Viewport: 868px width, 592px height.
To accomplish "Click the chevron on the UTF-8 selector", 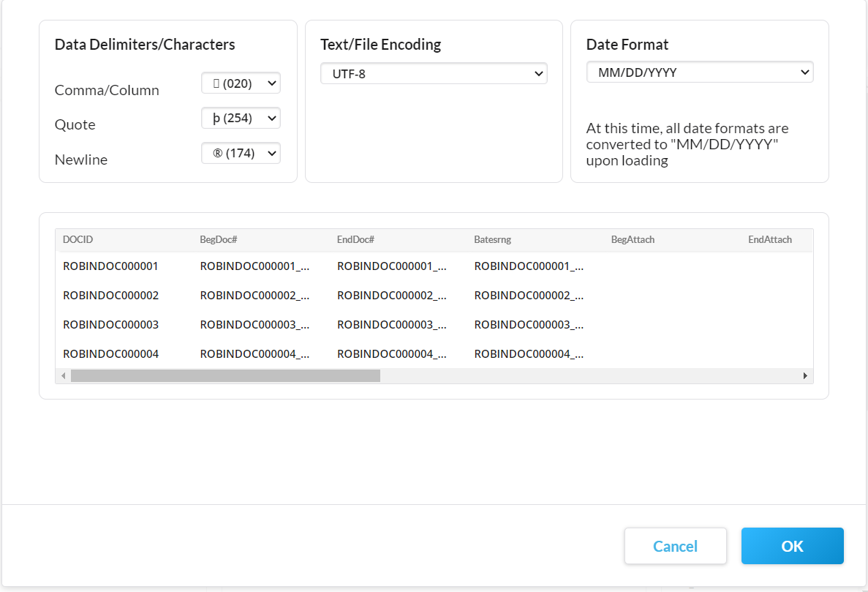I will [539, 73].
